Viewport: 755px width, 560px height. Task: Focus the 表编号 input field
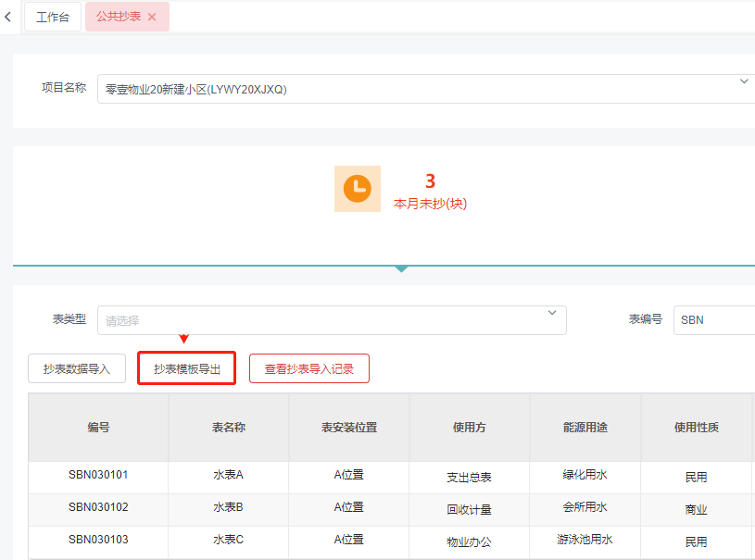[x=713, y=320]
